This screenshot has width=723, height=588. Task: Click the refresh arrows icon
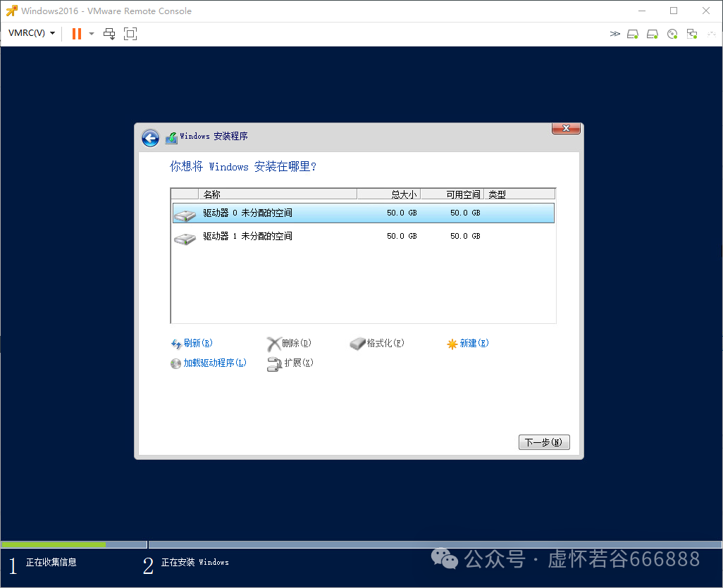[176, 344]
